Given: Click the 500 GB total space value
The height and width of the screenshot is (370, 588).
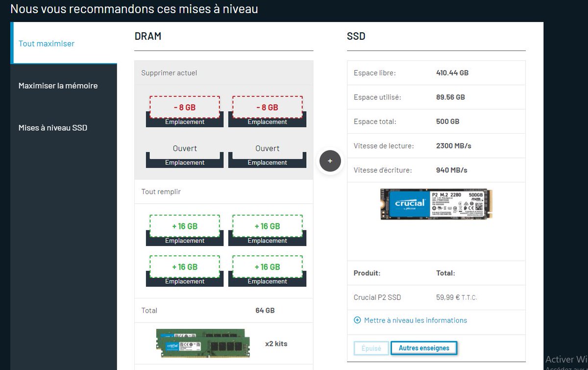Looking at the screenshot, I should 448,122.
